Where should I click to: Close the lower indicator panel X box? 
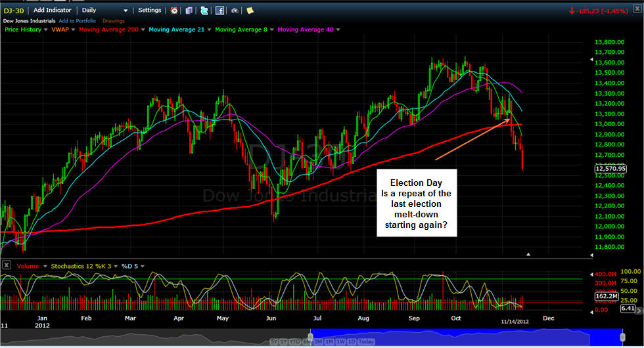[7, 265]
